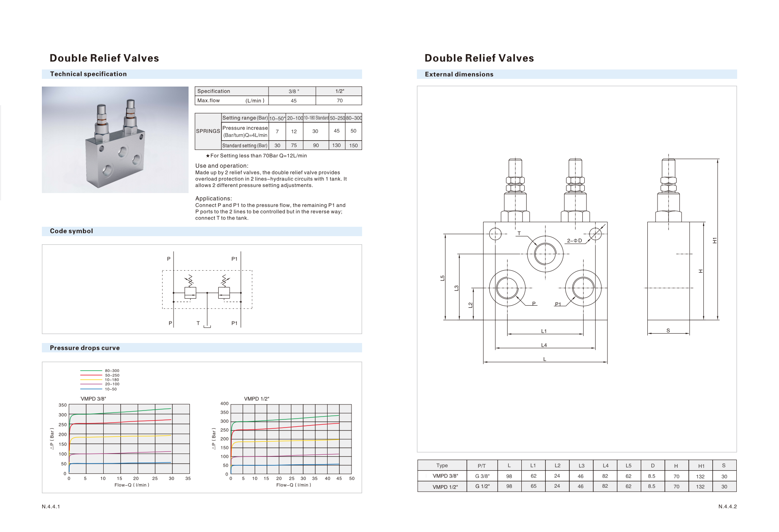Click the L1 dimension label in the drawing
This screenshot has height=532, width=779.
[x=544, y=331]
